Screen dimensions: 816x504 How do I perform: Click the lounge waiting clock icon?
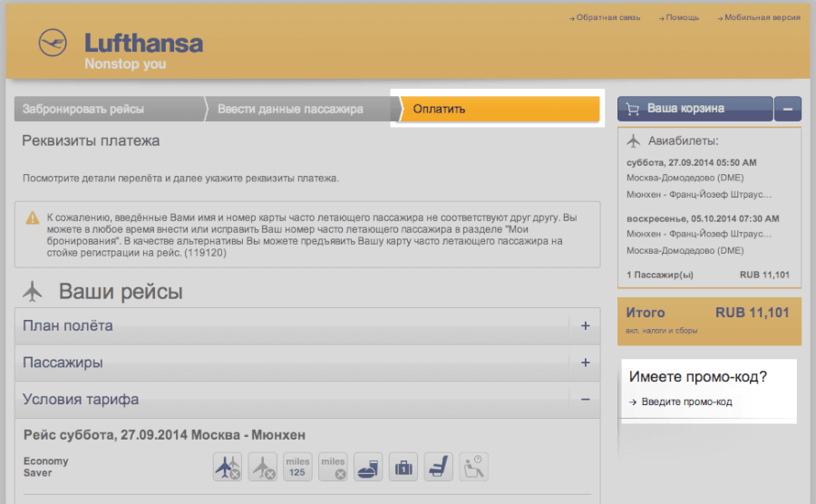(x=473, y=466)
